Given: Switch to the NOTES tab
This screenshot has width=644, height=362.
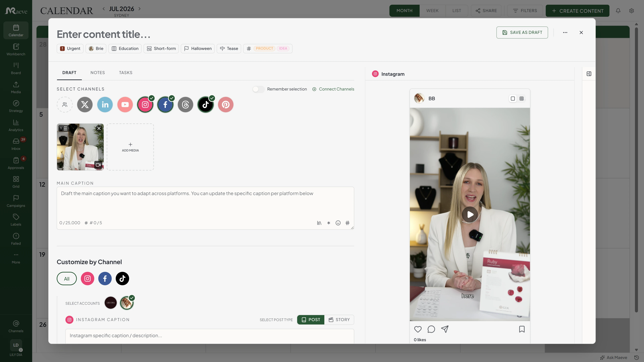Looking at the screenshot, I should pyautogui.click(x=98, y=73).
